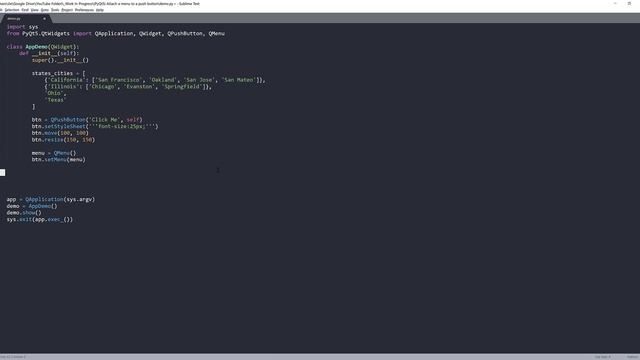Click the demo = AppDemo() line

point(32,206)
